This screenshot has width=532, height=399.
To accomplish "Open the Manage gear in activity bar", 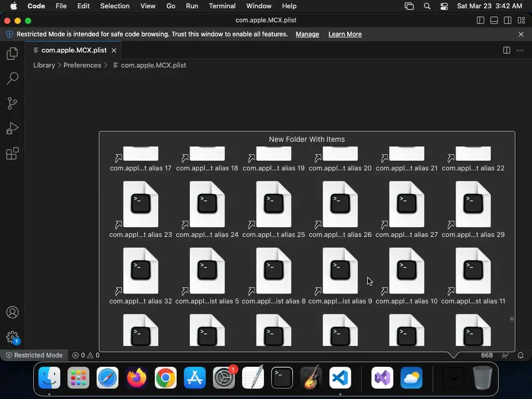I will [12, 338].
